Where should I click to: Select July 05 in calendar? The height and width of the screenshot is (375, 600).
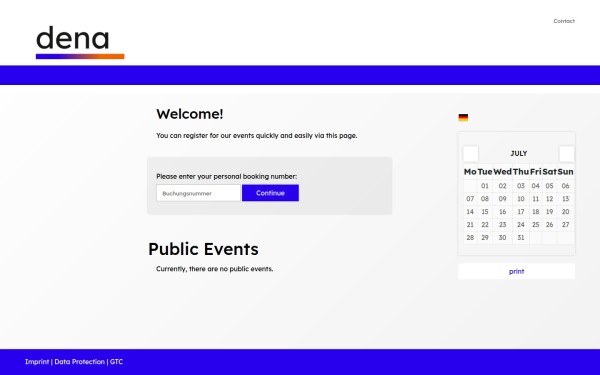click(549, 186)
